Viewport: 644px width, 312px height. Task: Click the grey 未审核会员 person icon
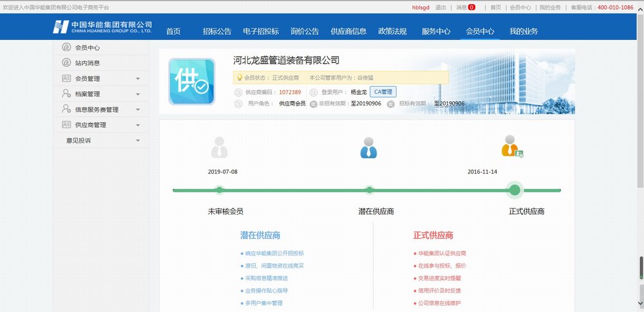(x=220, y=148)
